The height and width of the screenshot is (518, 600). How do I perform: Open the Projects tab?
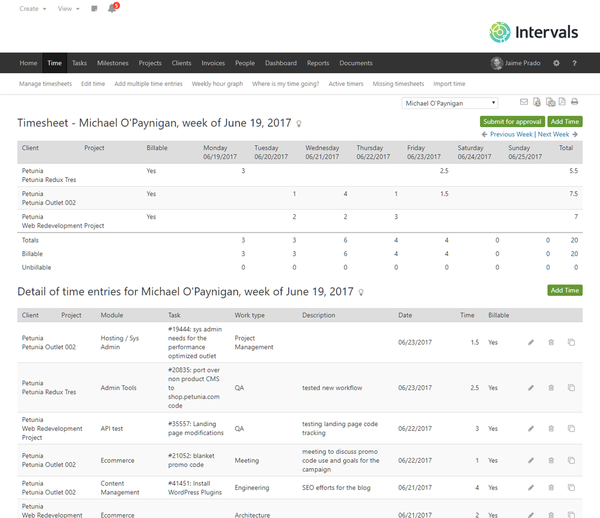tap(150, 63)
